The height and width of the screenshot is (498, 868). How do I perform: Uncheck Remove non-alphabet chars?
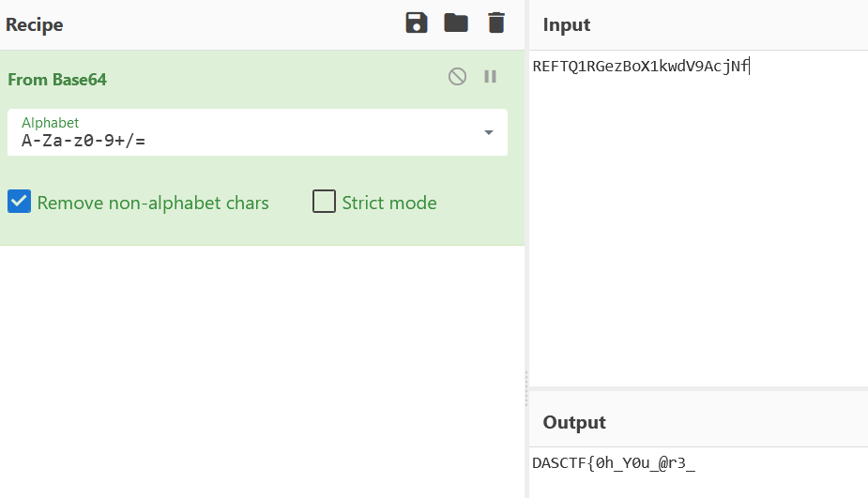coord(20,202)
